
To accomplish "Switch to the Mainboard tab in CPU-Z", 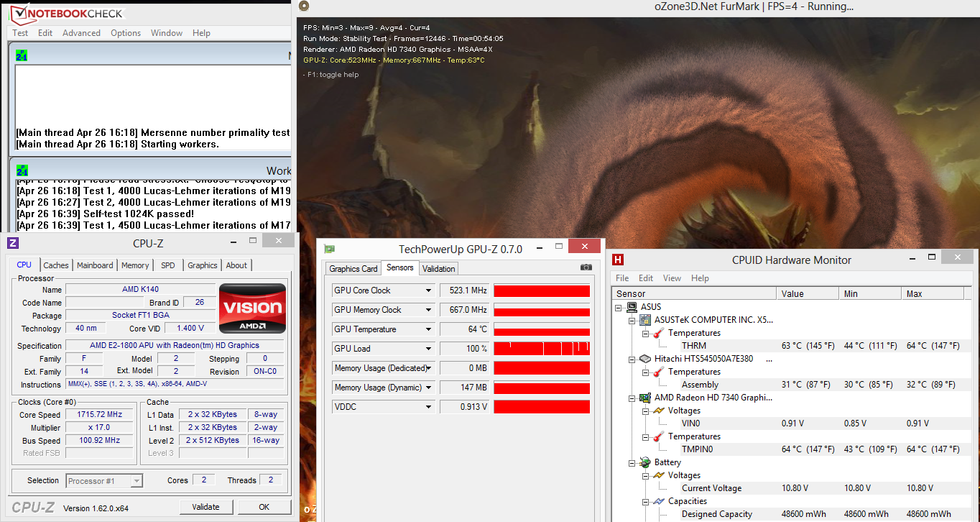I will tap(95, 265).
